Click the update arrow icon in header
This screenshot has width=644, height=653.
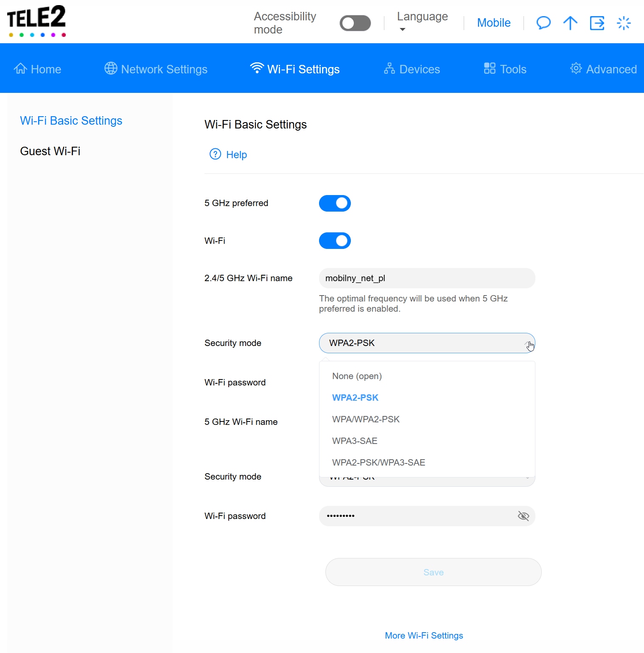[570, 23]
